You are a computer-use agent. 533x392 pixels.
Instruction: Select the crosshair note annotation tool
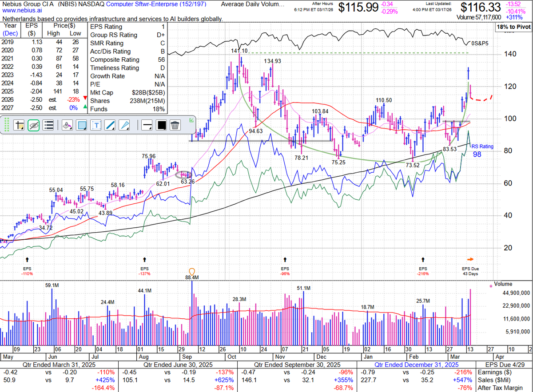pyautogui.click(x=19, y=125)
